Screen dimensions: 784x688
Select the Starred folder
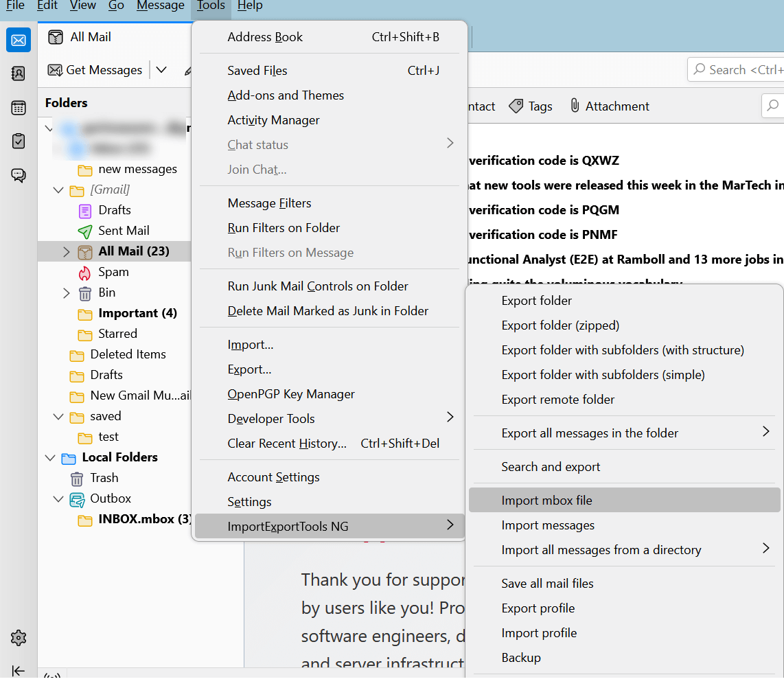108,334
